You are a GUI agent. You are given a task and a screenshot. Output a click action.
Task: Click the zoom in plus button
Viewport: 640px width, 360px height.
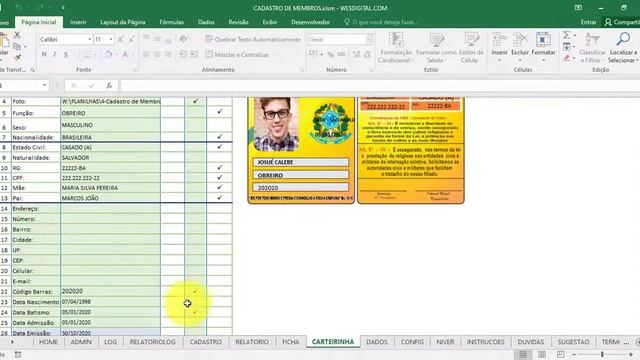(631, 354)
